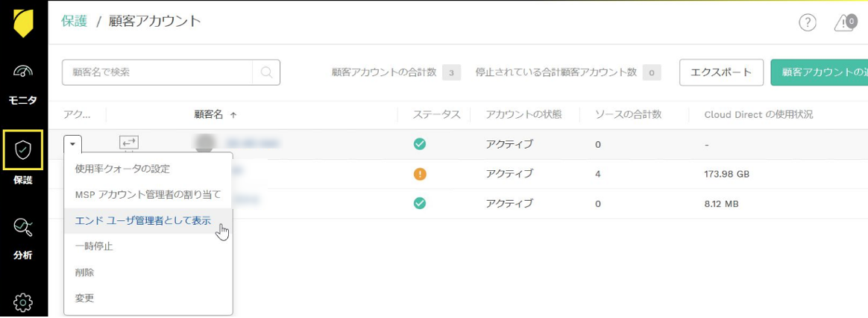The image size is (868, 318).
Task: Click the エクスポート button
Action: click(x=720, y=72)
